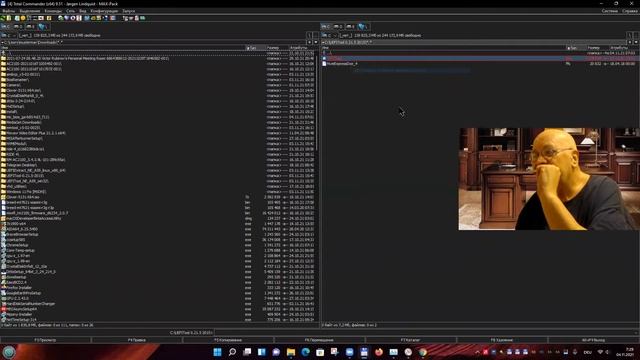Click Alt+F4 Выход button
Viewport: 640px width, 360px height.
point(594,340)
